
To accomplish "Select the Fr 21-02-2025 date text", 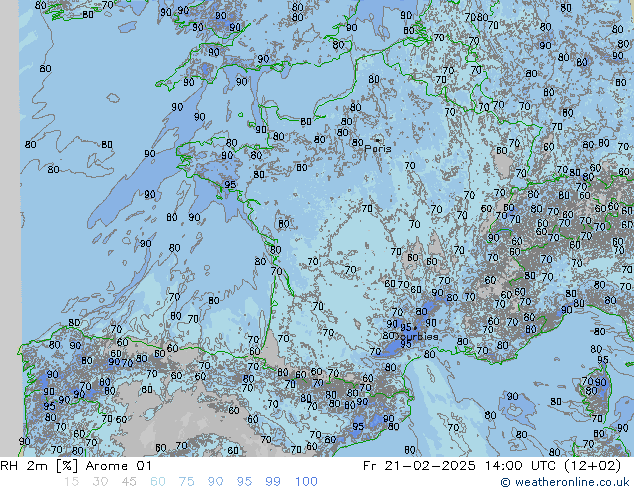I will coord(426,466).
